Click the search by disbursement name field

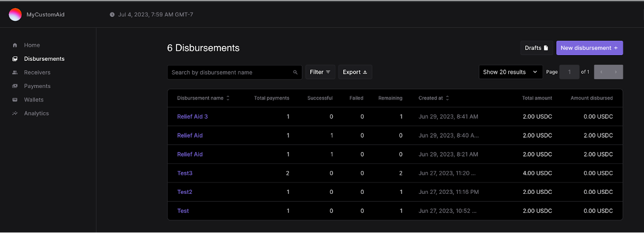[230, 73]
